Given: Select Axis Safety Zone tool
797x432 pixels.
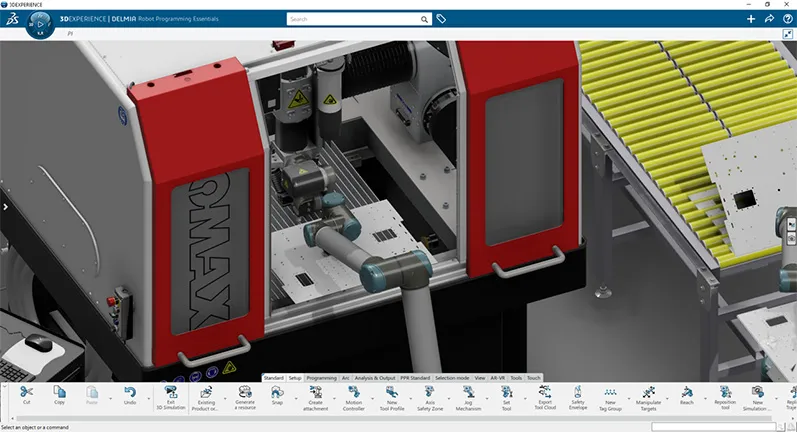Looking at the screenshot, I should (x=430, y=392).
